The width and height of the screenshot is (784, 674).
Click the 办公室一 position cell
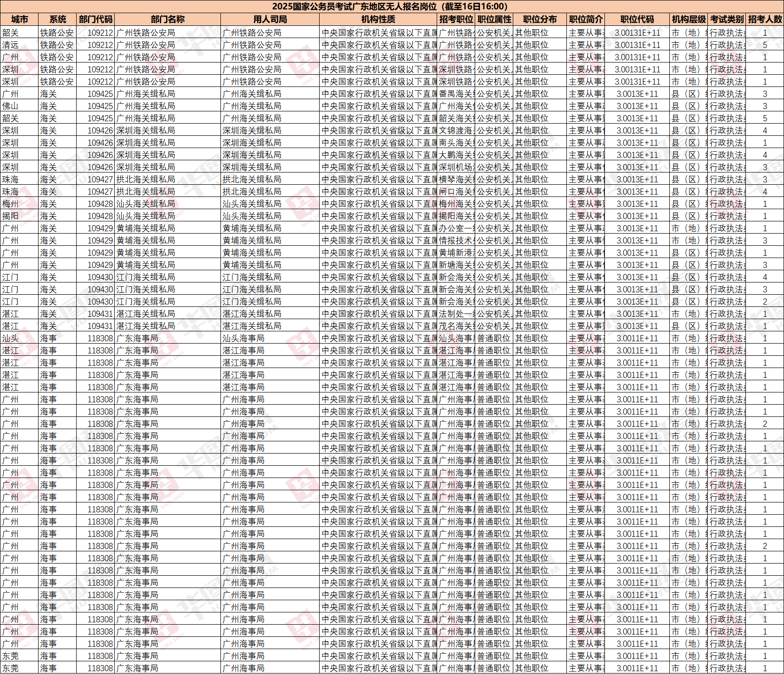pyautogui.click(x=456, y=228)
